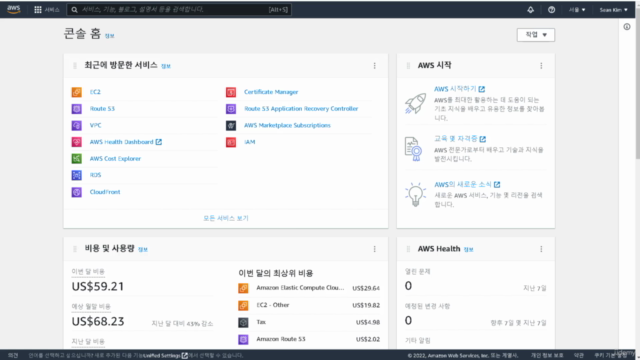Click the lightbulb what's new icon
The height and width of the screenshot is (360, 640).
click(x=416, y=194)
